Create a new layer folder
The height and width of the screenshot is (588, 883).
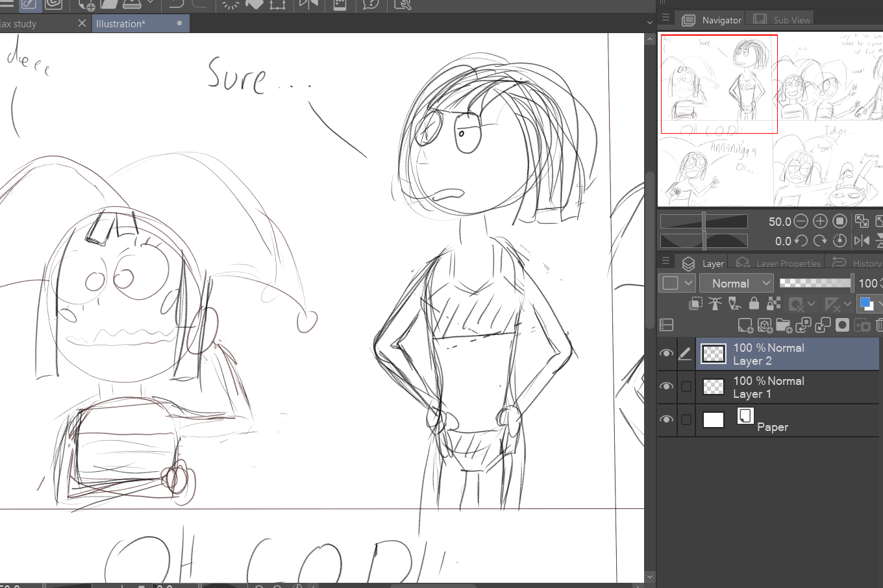point(784,325)
